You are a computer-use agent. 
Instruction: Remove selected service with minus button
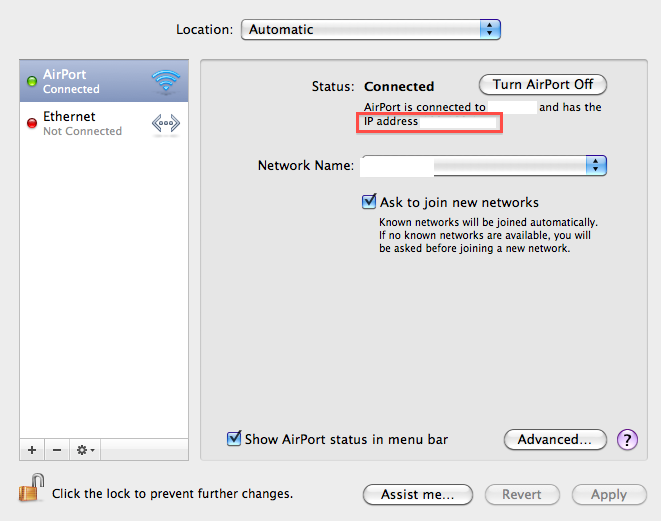pyautogui.click(x=57, y=450)
